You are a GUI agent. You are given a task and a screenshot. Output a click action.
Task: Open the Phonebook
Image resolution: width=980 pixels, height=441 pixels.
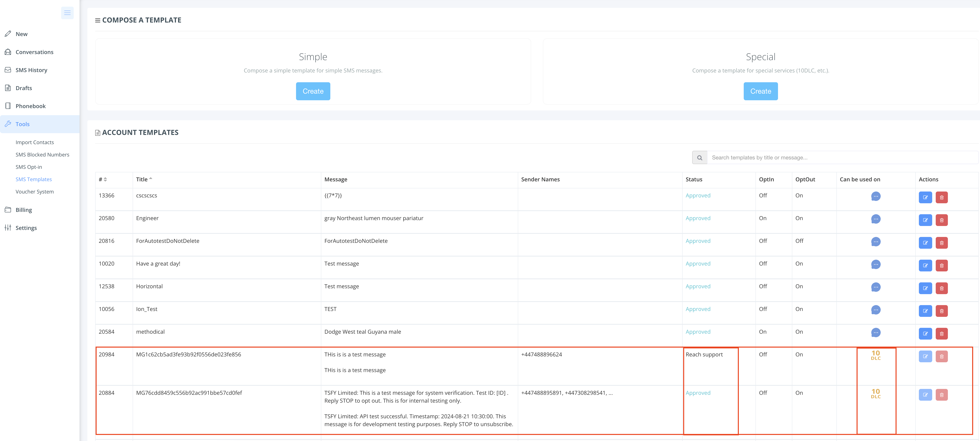[x=30, y=106]
